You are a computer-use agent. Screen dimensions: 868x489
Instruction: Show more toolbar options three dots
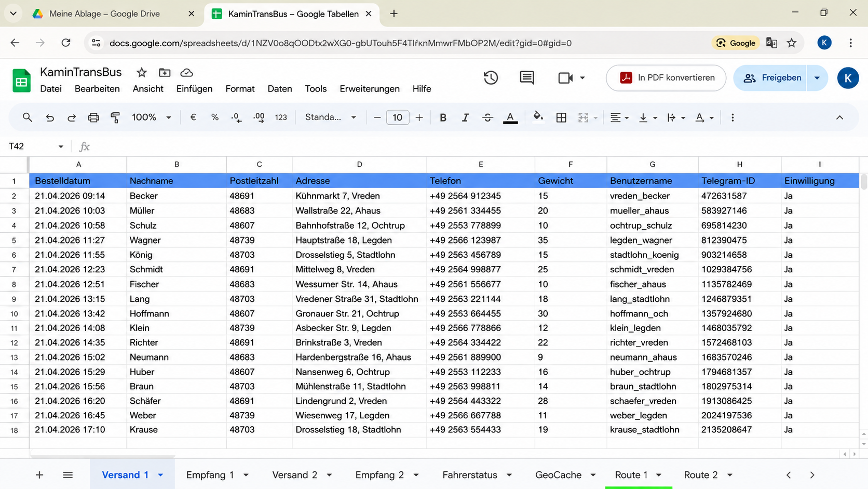point(733,117)
